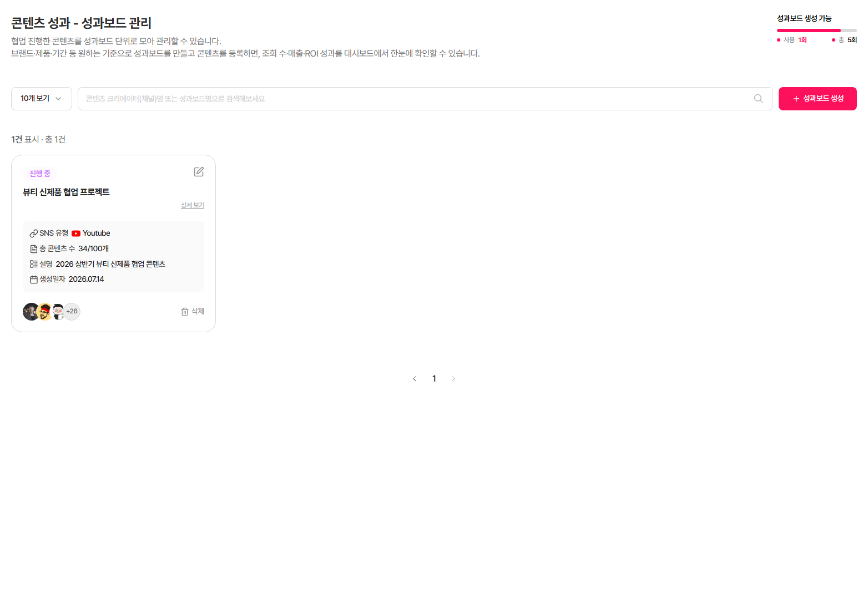Click the first creator avatar
Image resolution: width=868 pixels, height=599 pixels.
point(31,312)
